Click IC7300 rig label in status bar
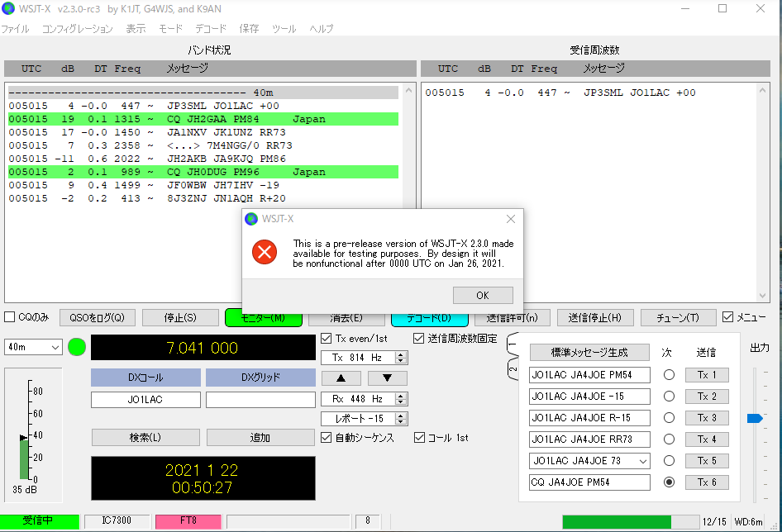Screen dimensions: 782x532 click(x=117, y=521)
